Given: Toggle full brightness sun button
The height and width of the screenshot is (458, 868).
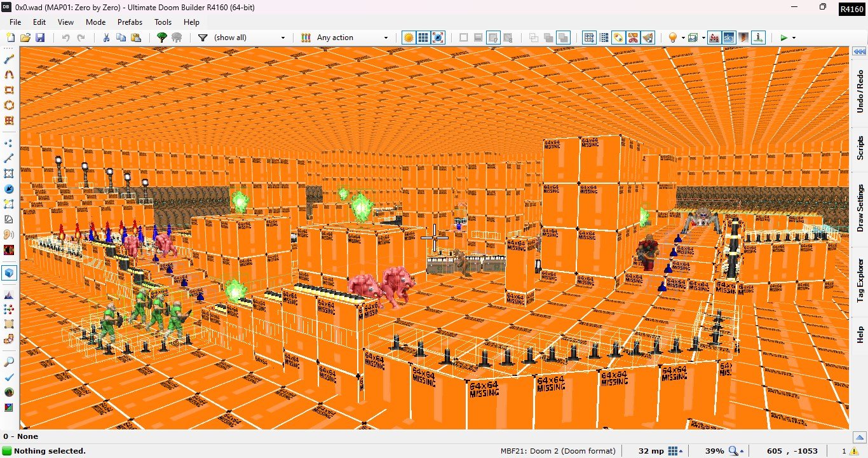Looking at the screenshot, I should pos(409,38).
